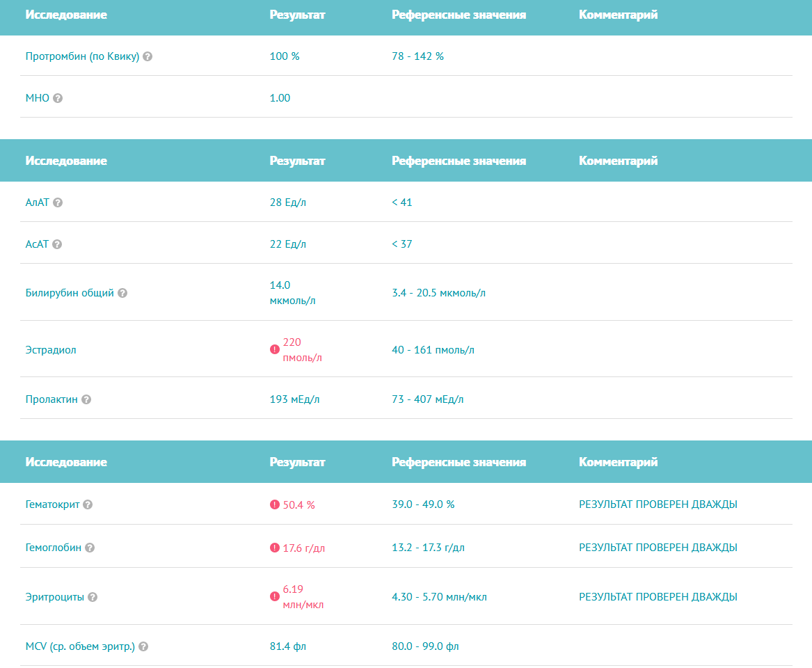The height and width of the screenshot is (668, 812).
Task: Open help icon beside Гематокрит
Action: point(87,505)
